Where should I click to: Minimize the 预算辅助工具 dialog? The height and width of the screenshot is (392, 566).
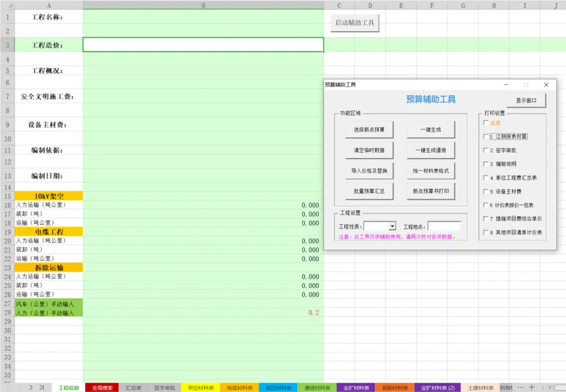pos(506,84)
